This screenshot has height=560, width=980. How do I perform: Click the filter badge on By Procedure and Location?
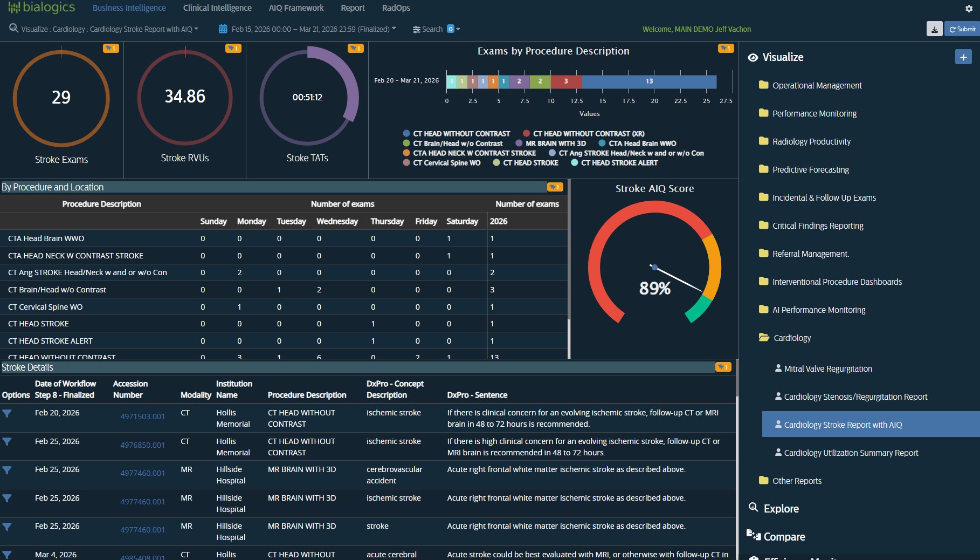click(x=555, y=187)
